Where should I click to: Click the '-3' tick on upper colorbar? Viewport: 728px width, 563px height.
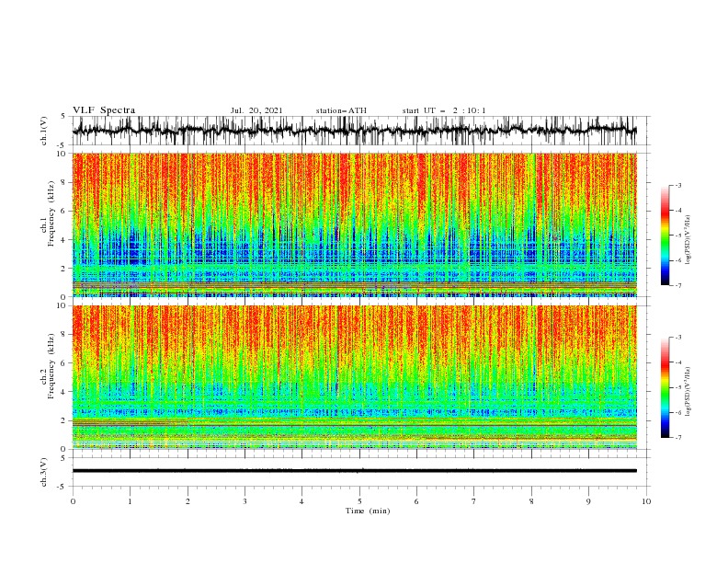pyautogui.click(x=678, y=185)
